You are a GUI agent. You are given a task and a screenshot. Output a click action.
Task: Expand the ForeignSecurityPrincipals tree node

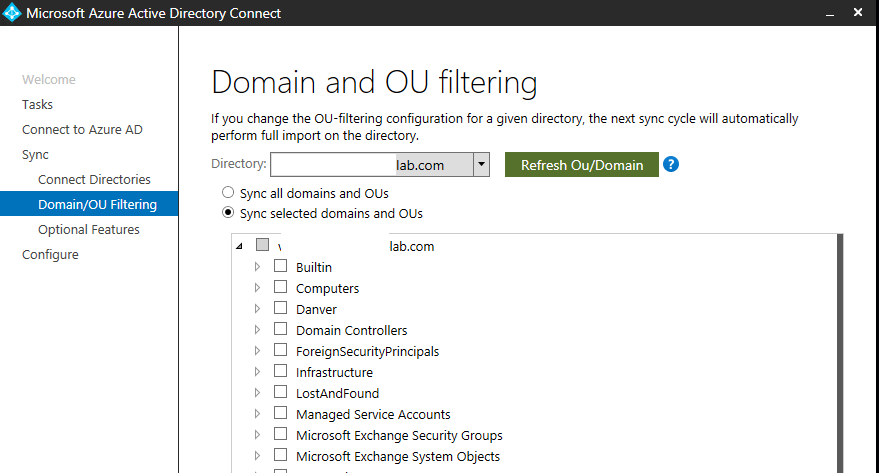pyautogui.click(x=257, y=351)
